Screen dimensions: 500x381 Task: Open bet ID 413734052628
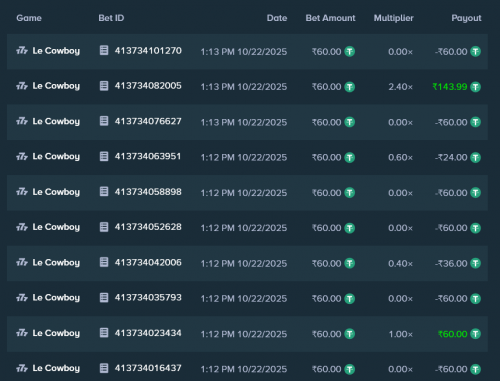[148, 227]
